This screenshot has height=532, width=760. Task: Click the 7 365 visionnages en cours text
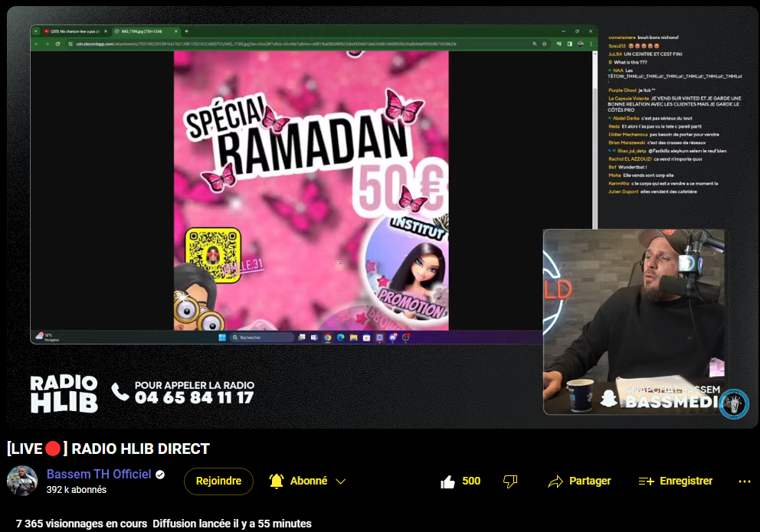[x=81, y=524]
